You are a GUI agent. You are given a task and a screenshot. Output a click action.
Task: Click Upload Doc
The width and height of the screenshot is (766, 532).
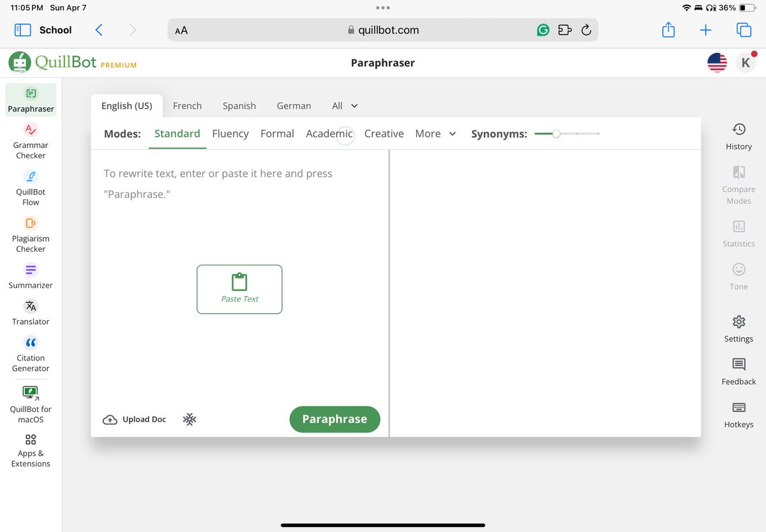pyautogui.click(x=135, y=419)
